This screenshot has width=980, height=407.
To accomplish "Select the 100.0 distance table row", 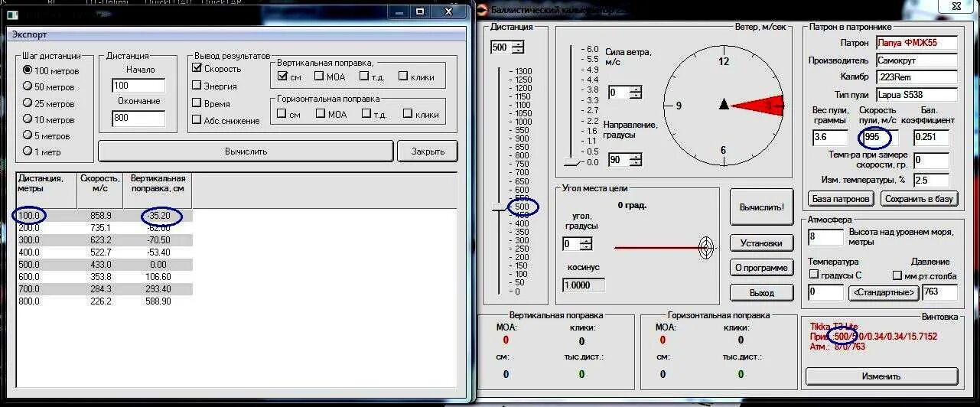I will tap(103, 216).
